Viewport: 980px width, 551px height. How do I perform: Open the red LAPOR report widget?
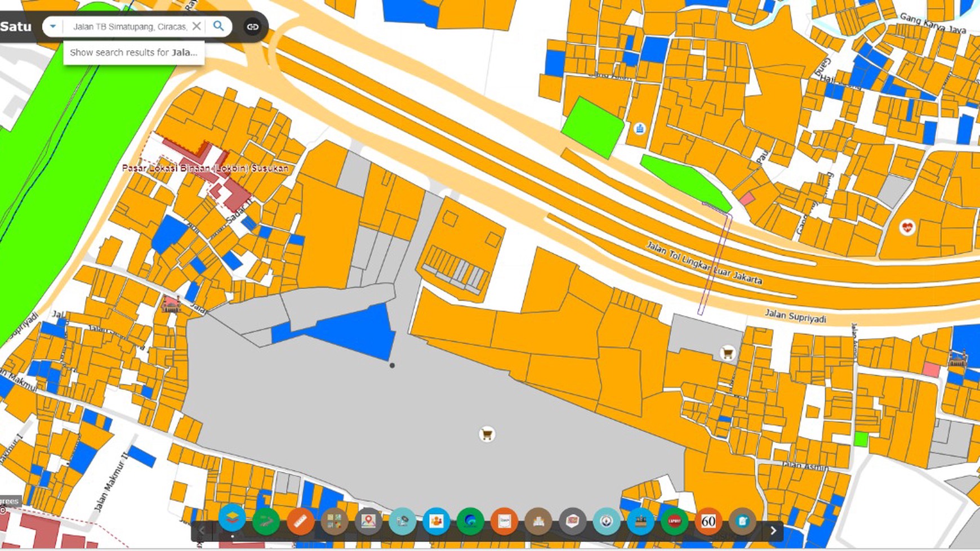(674, 521)
